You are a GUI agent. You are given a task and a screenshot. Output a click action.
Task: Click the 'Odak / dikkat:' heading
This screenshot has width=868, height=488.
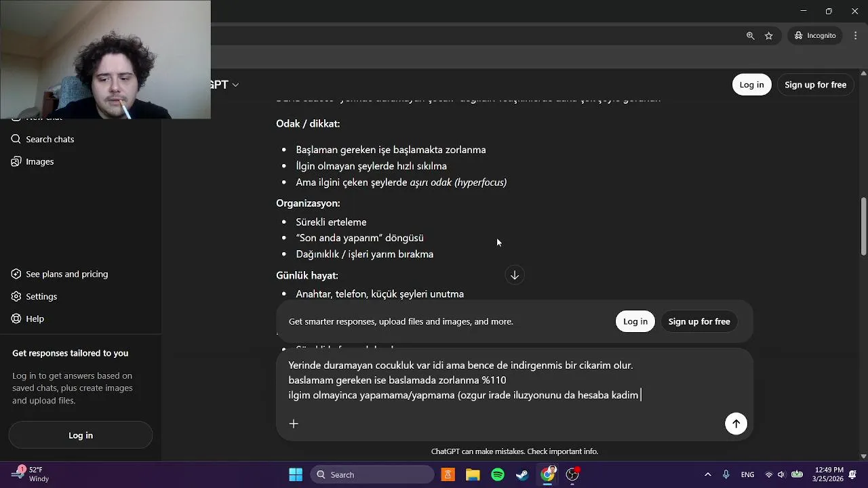pyautogui.click(x=308, y=123)
